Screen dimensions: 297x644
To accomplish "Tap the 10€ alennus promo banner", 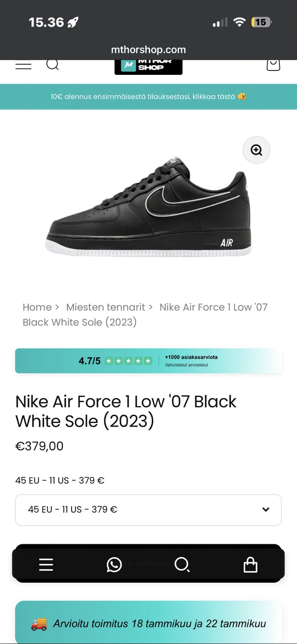I will click(x=148, y=97).
